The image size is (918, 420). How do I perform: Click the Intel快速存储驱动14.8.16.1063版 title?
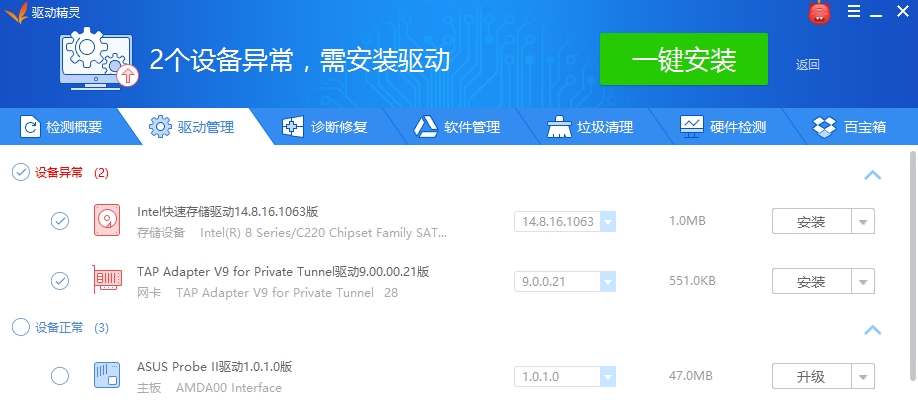pyautogui.click(x=228, y=211)
